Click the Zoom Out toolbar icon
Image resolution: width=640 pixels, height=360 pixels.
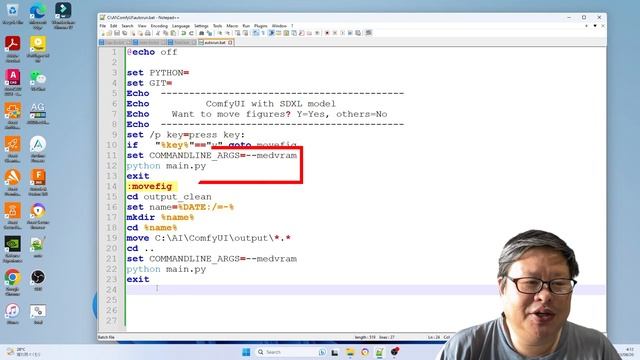tap(228, 33)
